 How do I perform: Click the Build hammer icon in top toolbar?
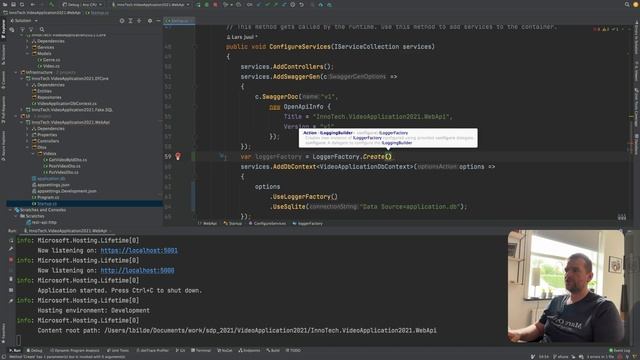point(52,4)
